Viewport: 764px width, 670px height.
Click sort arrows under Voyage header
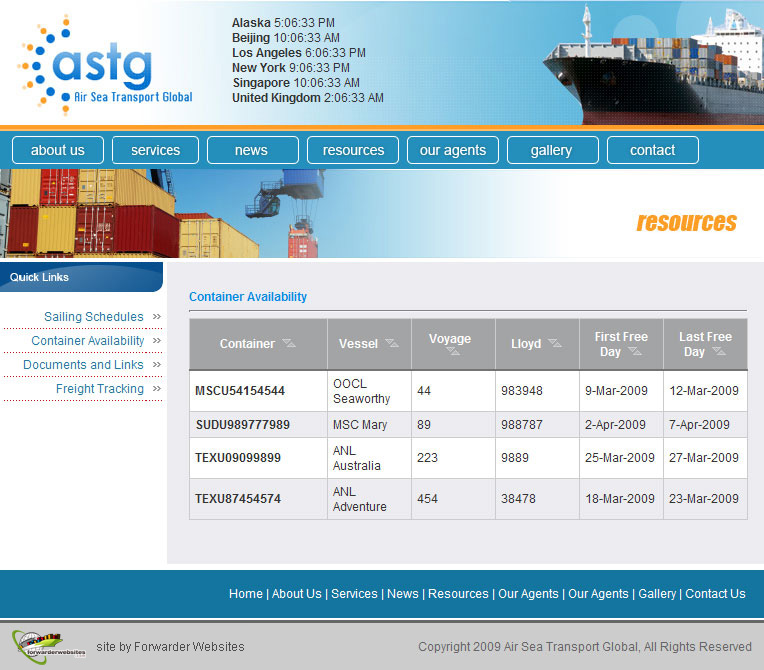[452, 353]
